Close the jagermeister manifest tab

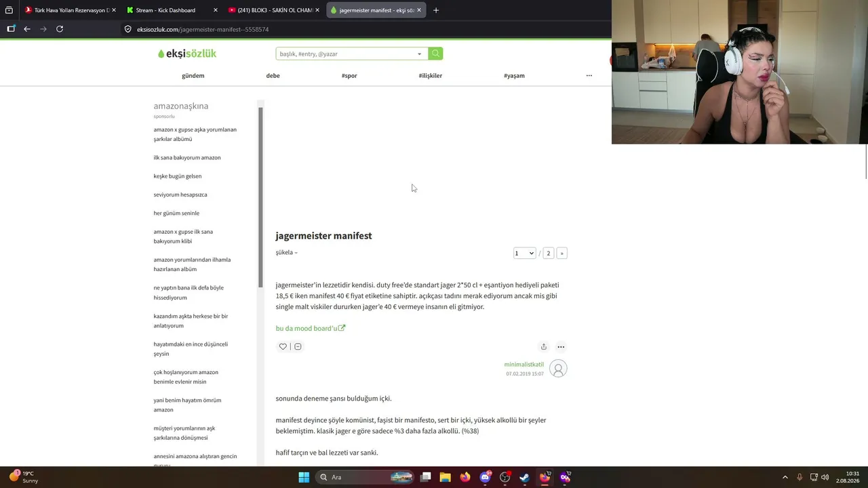[419, 10]
